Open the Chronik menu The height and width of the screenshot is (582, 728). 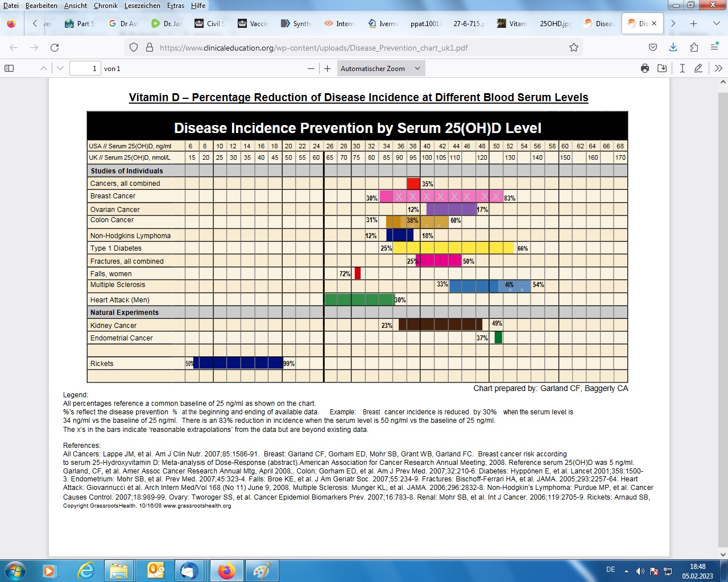[x=106, y=6]
